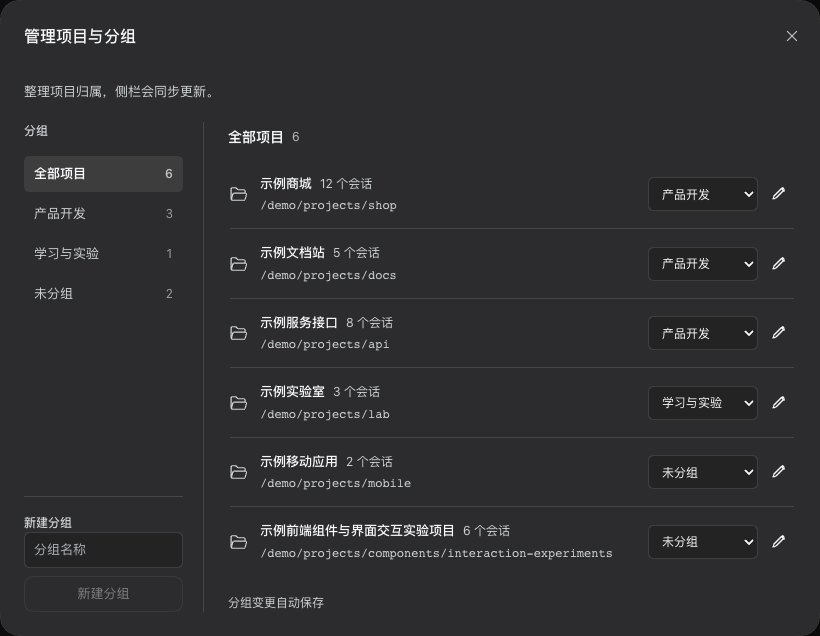Click the project name 示例移动应用

coord(299,461)
